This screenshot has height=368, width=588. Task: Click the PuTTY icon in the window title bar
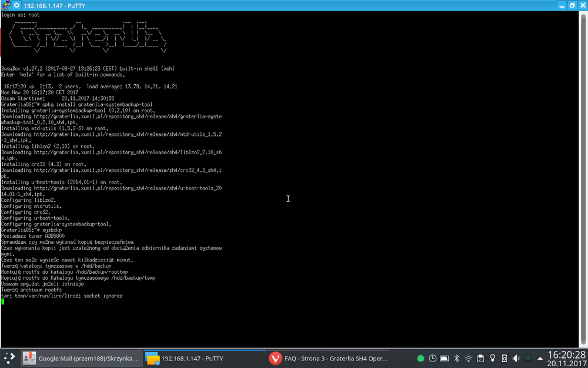pos(5,5)
